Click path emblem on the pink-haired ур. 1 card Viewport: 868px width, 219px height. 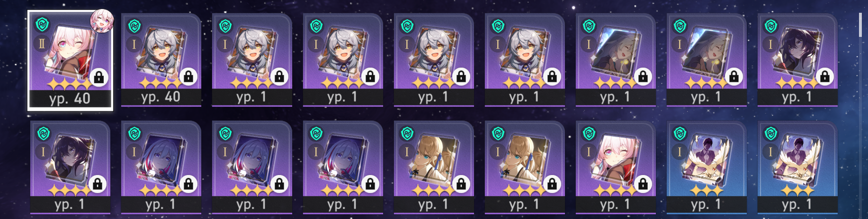[x=589, y=133]
